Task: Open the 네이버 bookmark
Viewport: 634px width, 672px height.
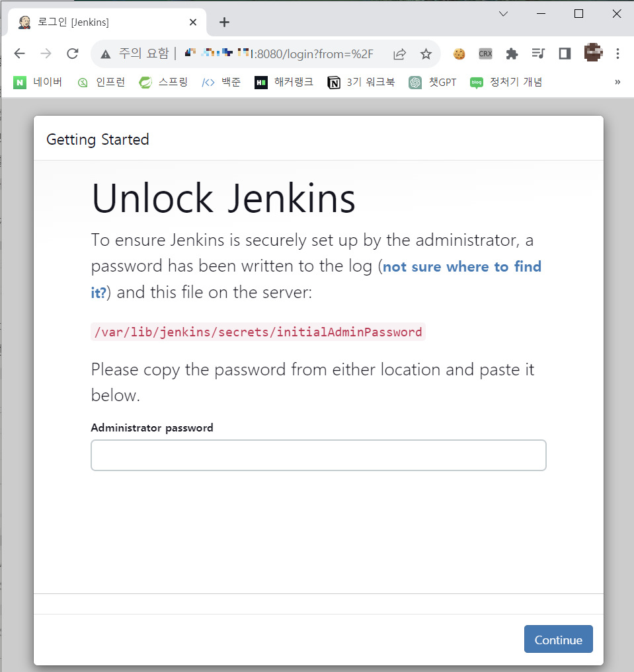Action: pyautogui.click(x=38, y=82)
